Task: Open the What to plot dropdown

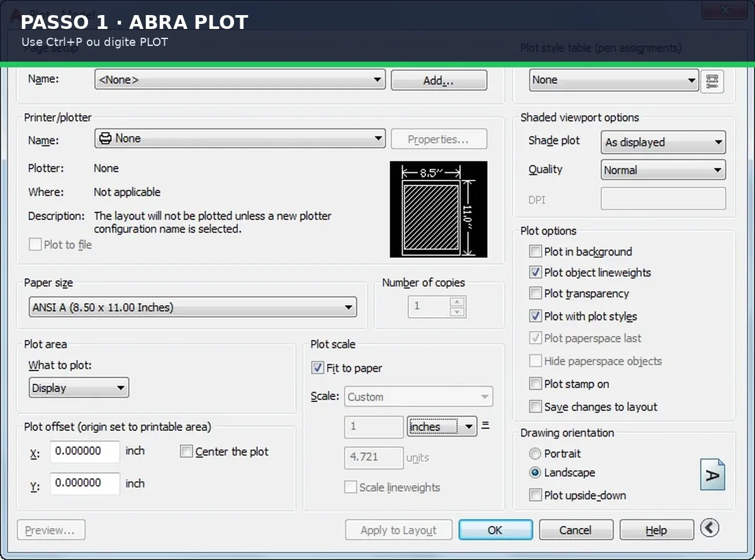Action: pyautogui.click(x=79, y=388)
